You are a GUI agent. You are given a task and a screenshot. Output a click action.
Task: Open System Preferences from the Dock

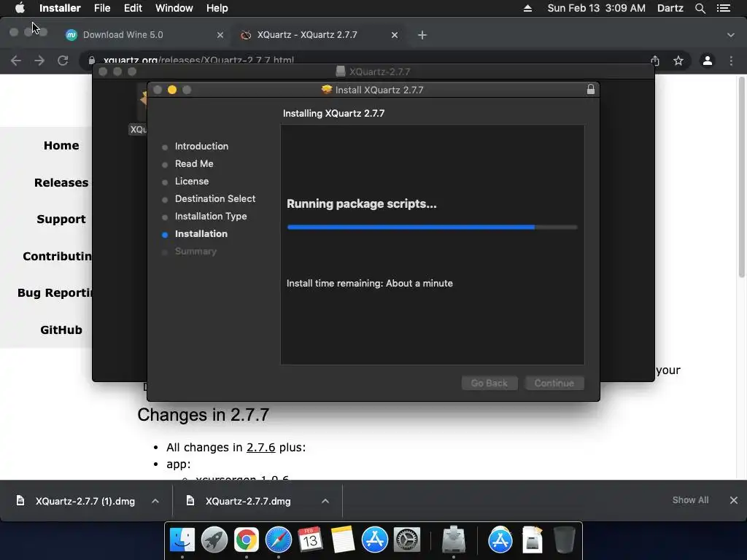[x=406, y=540]
